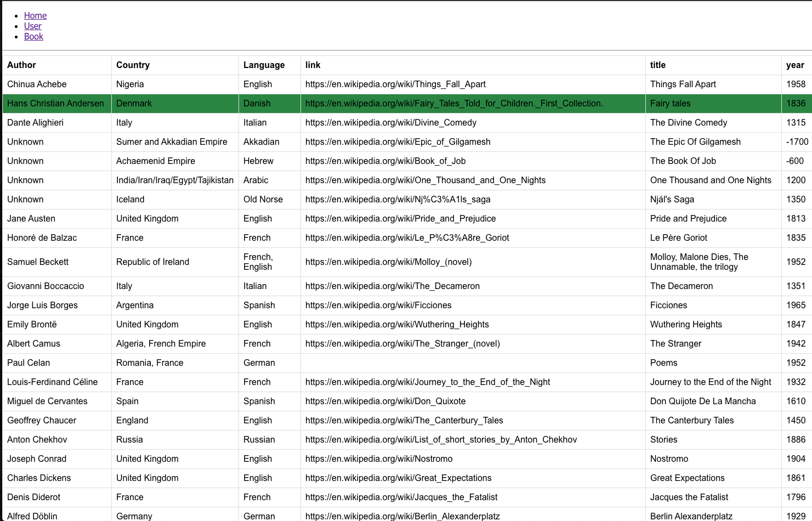Click the Dante Alighieri author cell
The width and height of the screenshot is (812, 521).
[57, 123]
